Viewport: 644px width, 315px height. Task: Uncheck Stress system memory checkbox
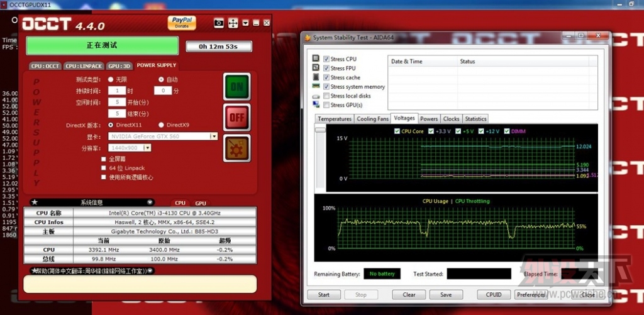coord(326,87)
